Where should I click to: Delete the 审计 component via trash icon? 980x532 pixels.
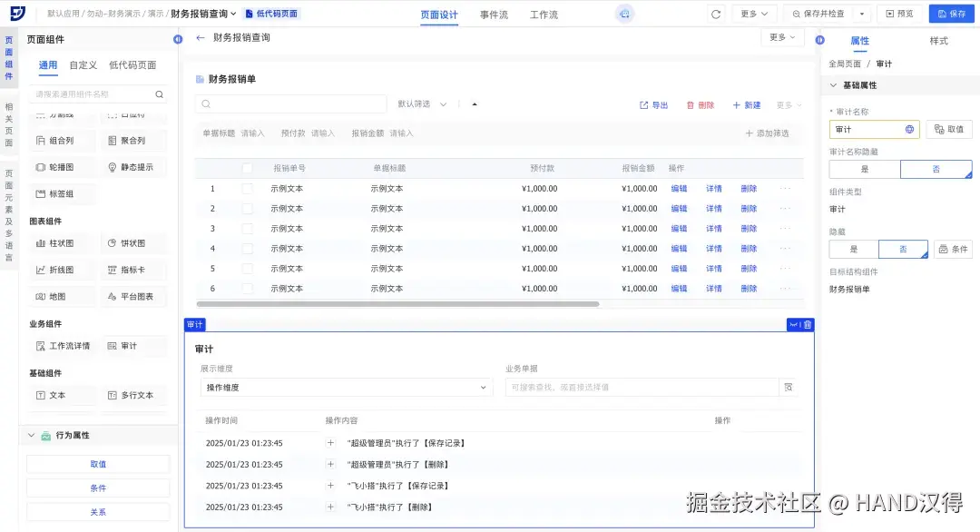click(808, 324)
